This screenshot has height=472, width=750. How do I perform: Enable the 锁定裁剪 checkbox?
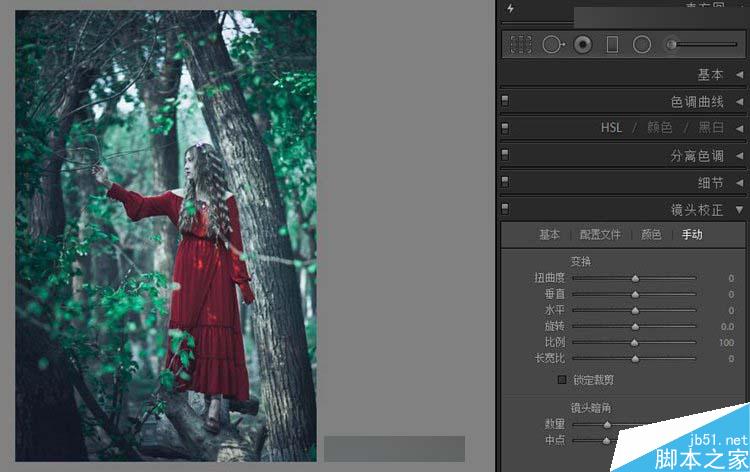point(562,380)
